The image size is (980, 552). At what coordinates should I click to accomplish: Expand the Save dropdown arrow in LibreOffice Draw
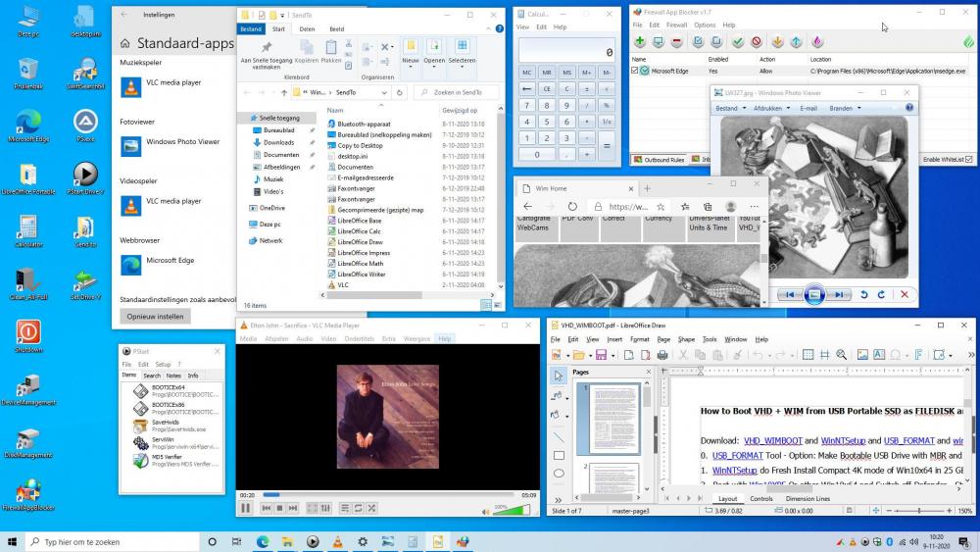611,355
